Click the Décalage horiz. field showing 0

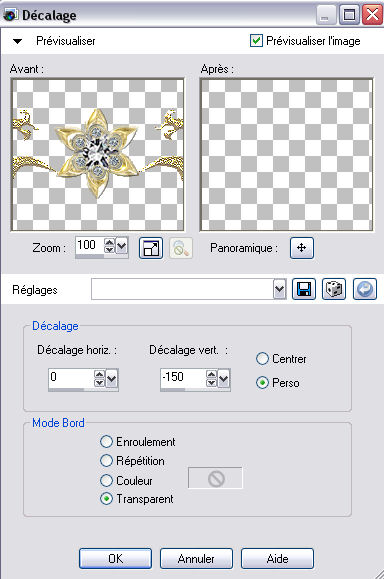71,377
